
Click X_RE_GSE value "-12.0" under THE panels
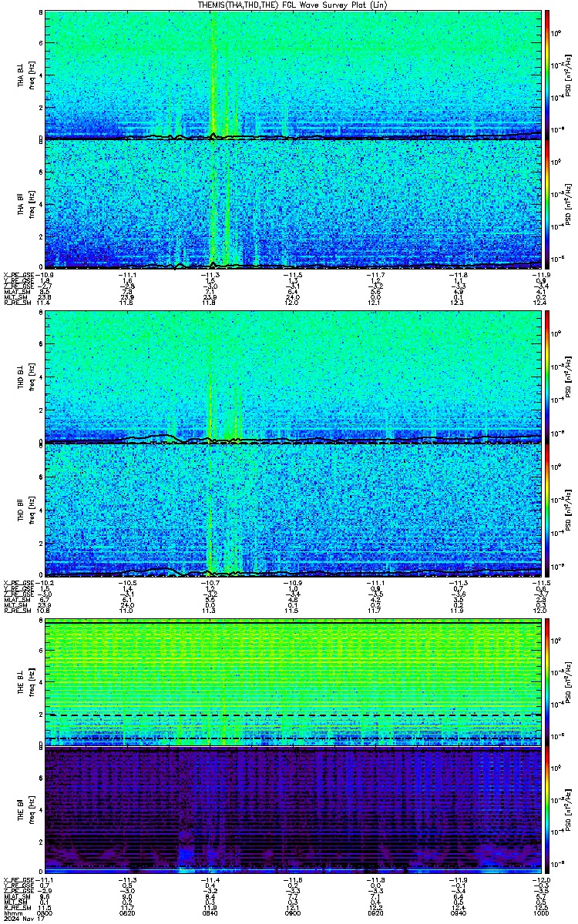point(541,879)
